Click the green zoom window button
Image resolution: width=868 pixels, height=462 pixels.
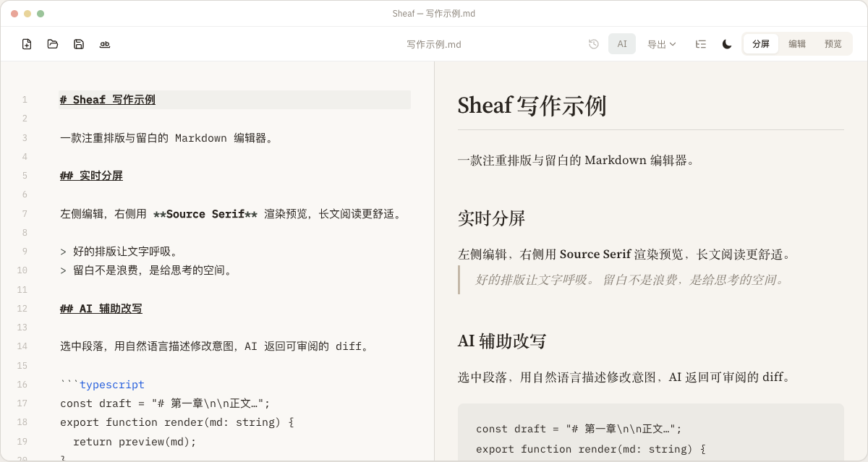(41, 14)
